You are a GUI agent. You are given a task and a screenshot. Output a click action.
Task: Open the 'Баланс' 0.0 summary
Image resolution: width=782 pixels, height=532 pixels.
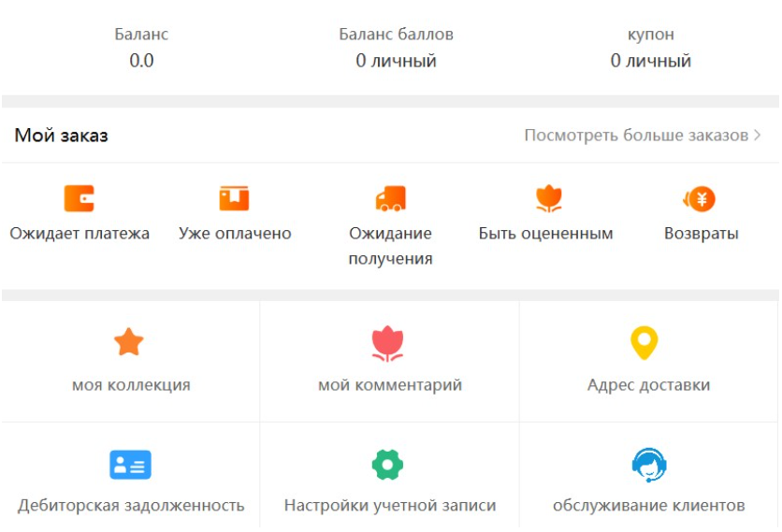[x=141, y=48]
